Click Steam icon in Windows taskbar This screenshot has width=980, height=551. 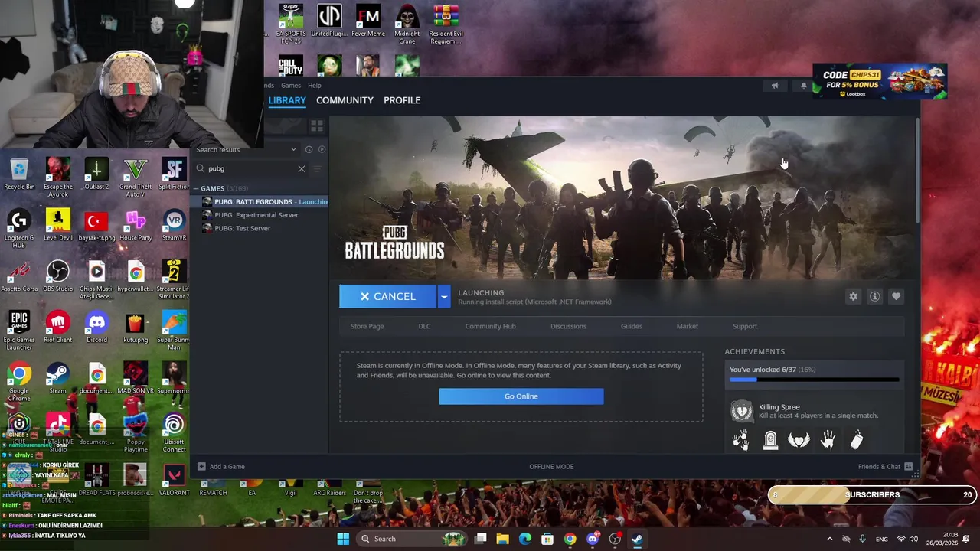(x=637, y=539)
